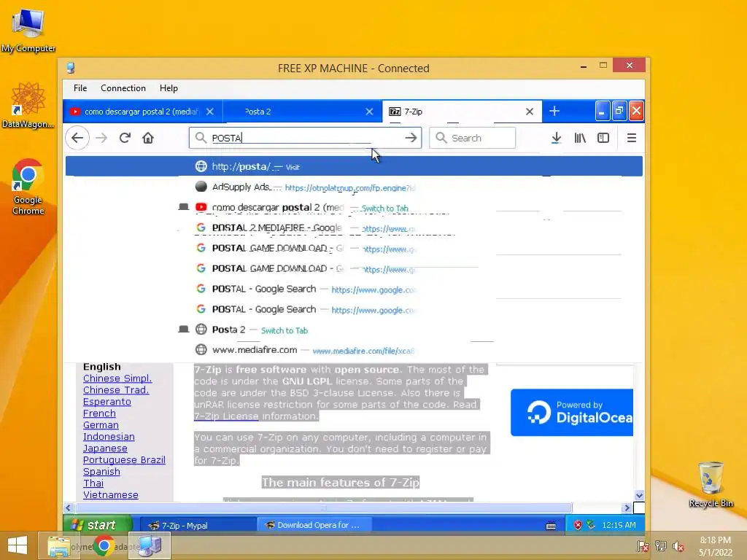Open the German language link
The height and width of the screenshot is (560, 747).
coord(101,425)
